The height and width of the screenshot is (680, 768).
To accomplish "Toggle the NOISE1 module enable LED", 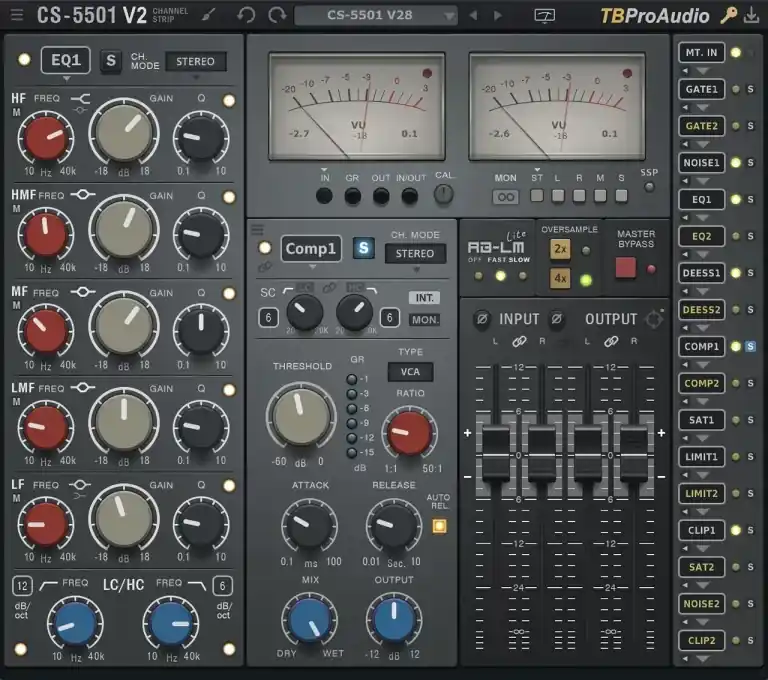I will (736, 163).
